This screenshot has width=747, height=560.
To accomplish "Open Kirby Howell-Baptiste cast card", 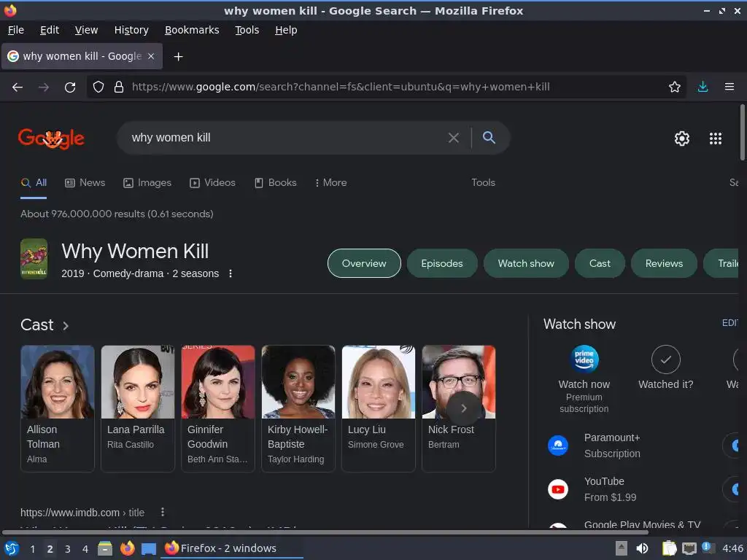I will [298, 408].
